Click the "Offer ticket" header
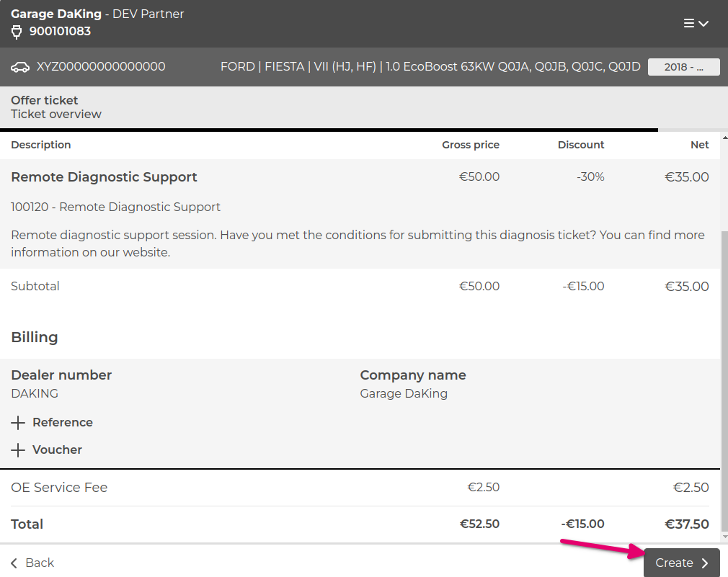Screen dimensions: 728x577 point(43,100)
